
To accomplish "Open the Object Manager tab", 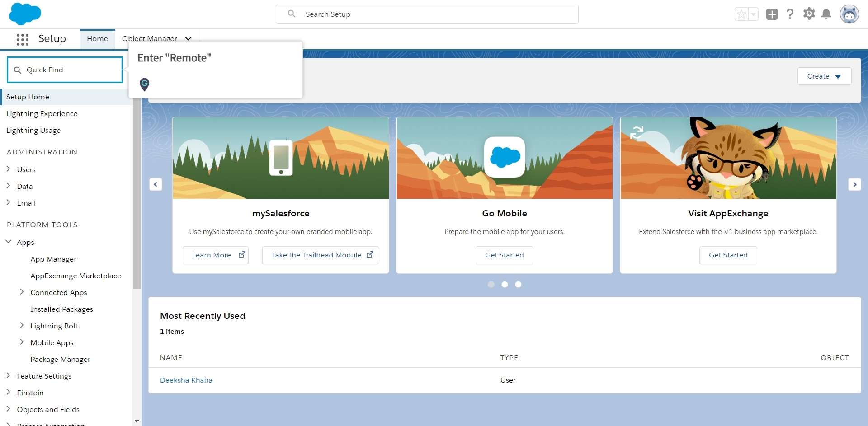I will coord(150,39).
